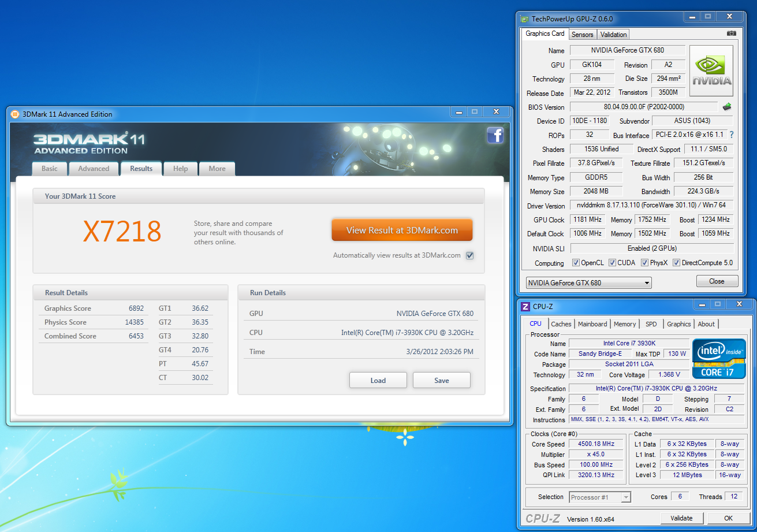757x532 pixels.
Task: Click the CPU-Z title bar Z icon
Action: tap(525, 307)
